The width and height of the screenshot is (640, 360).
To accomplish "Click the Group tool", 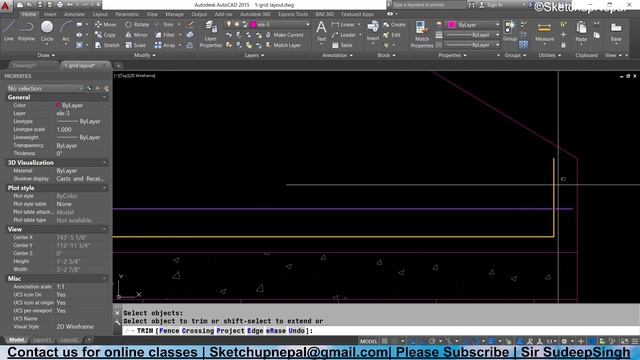I will [x=510, y=31].
